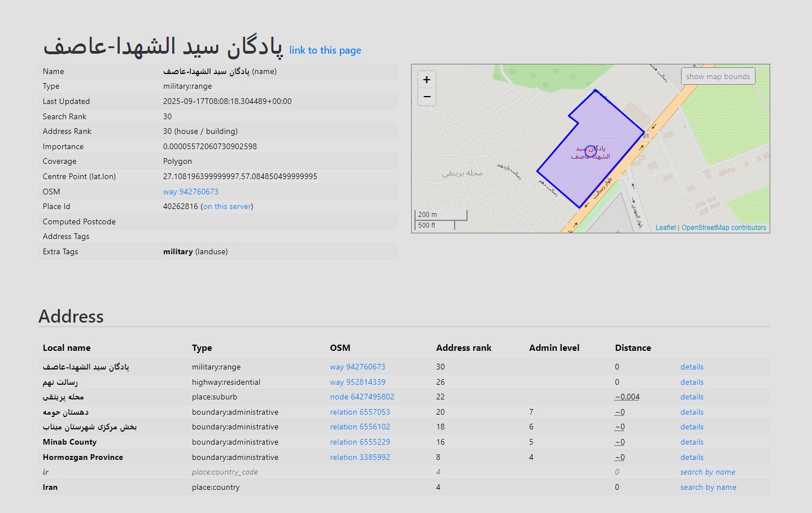The height and width of the screenshot is (513, 812).
Task: Open OpenStreetMap contributors link
Action: 724,228
